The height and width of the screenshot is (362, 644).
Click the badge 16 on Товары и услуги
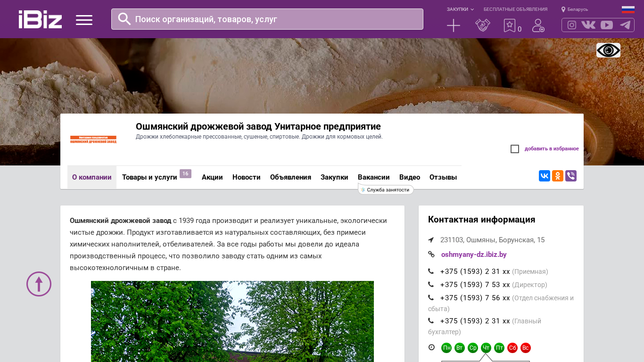[185, 173]
